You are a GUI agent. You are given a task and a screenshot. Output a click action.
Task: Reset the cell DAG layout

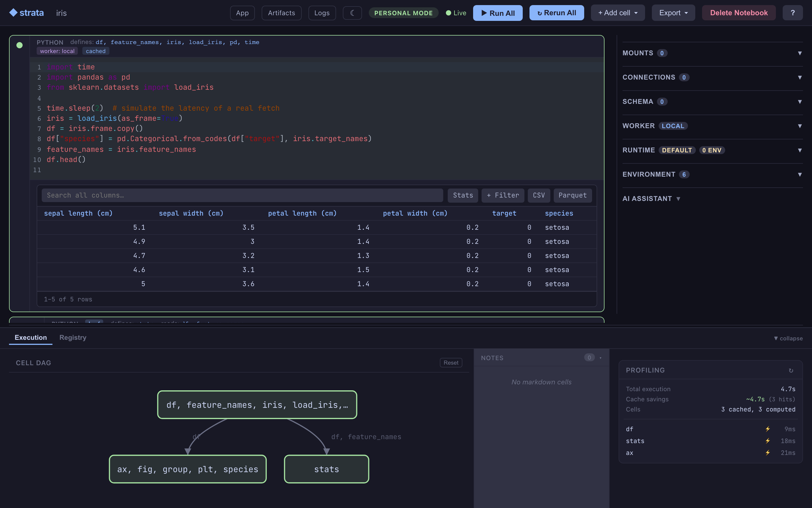pyautogui.click(x=451, y=363)
